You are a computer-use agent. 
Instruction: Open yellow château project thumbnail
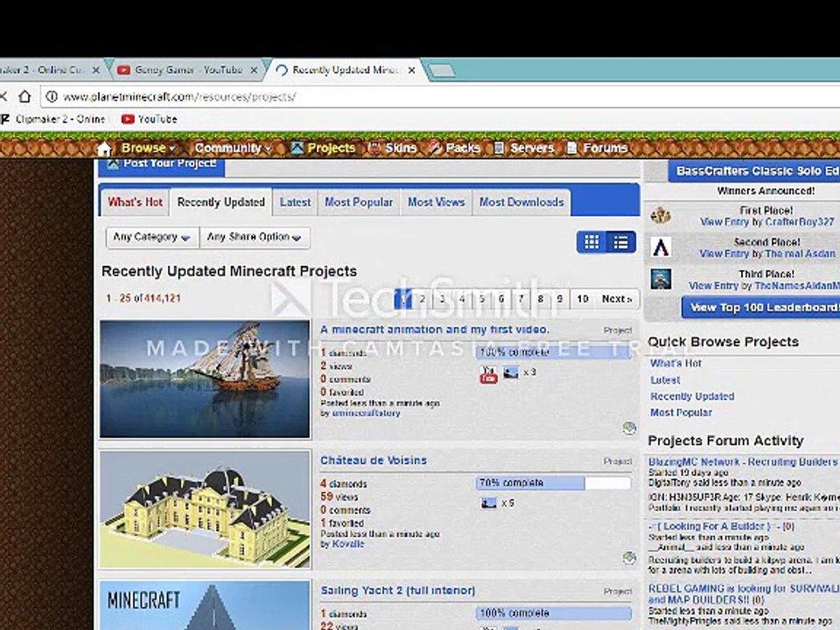[205, 509]
